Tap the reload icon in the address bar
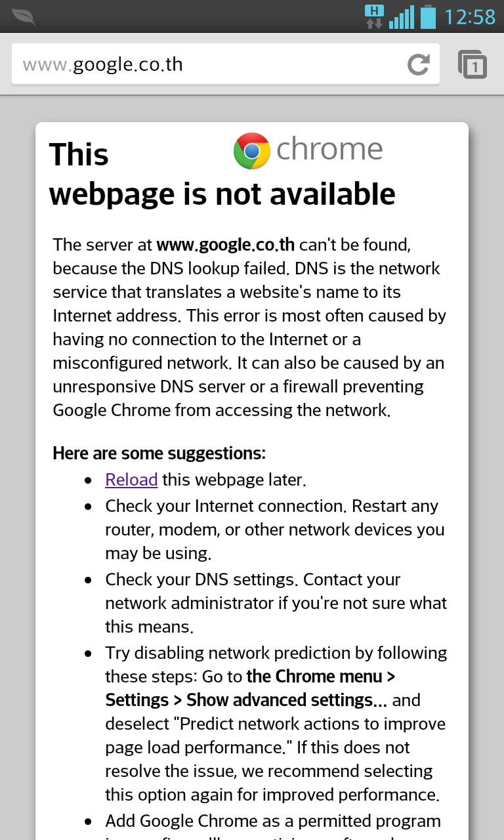Image resolution: width=504 pixels, height=840 pixels. coord(418,64)
